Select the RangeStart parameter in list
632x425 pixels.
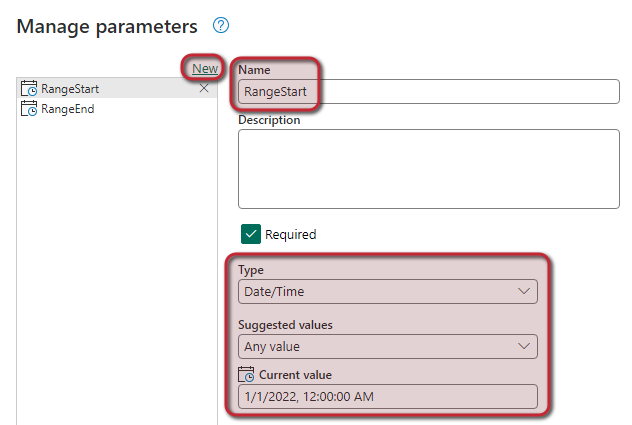(x=70, y=89)
